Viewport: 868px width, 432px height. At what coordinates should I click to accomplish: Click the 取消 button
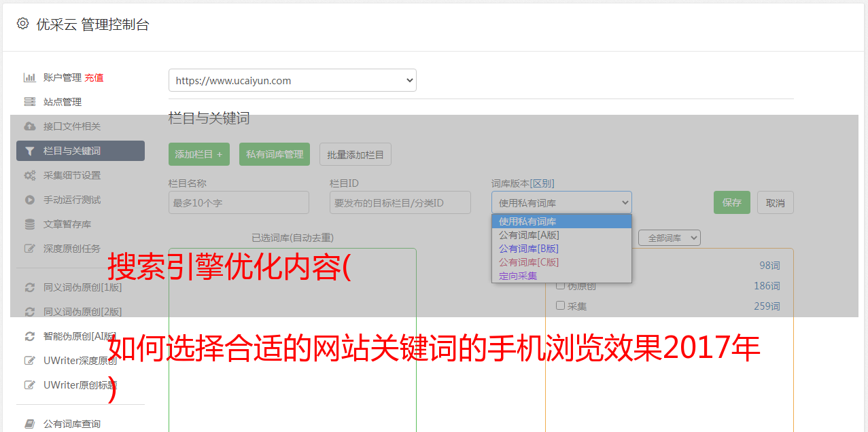click(776, 202)
